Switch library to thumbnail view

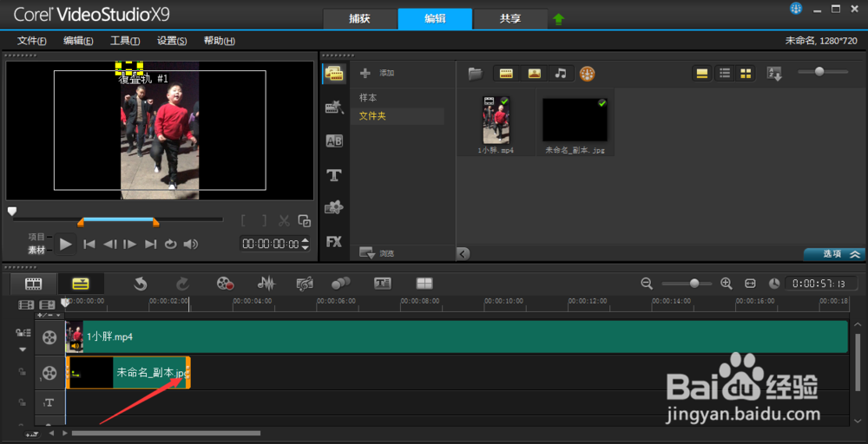pos(746,74)
